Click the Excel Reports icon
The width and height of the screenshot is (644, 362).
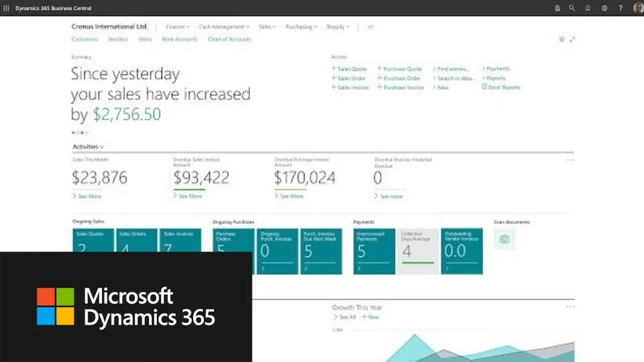484,86
